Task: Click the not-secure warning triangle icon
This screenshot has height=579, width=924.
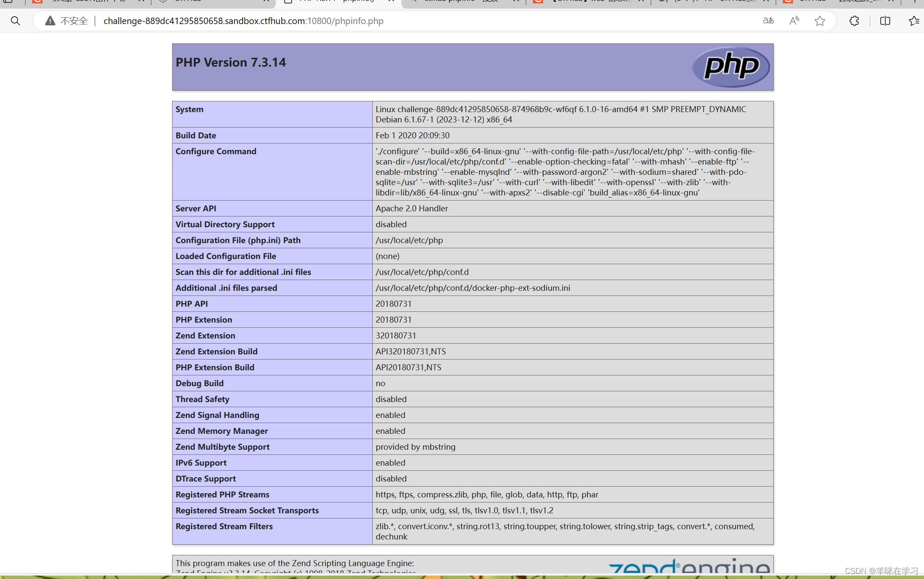Action: tap(50, 21)
